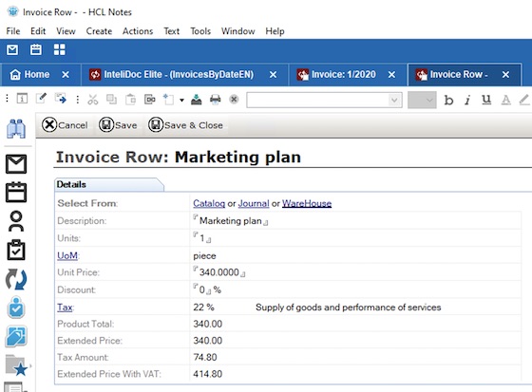Image resolution: width=532 pixels, height=392 pixels.
Task: Open the Create menu
Action: point(99,31)
